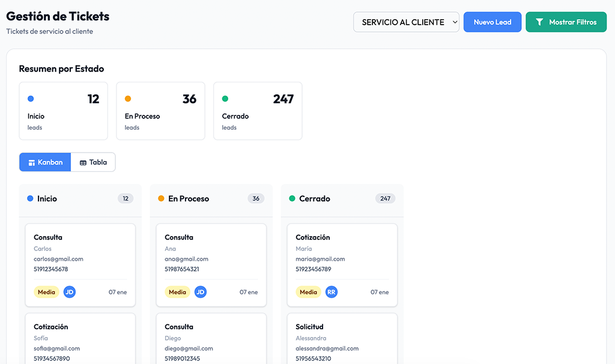Screen dimensions: 615x364
Task: Click JD avatar on Carlos ticket
Action: click(x=70, y=293)
